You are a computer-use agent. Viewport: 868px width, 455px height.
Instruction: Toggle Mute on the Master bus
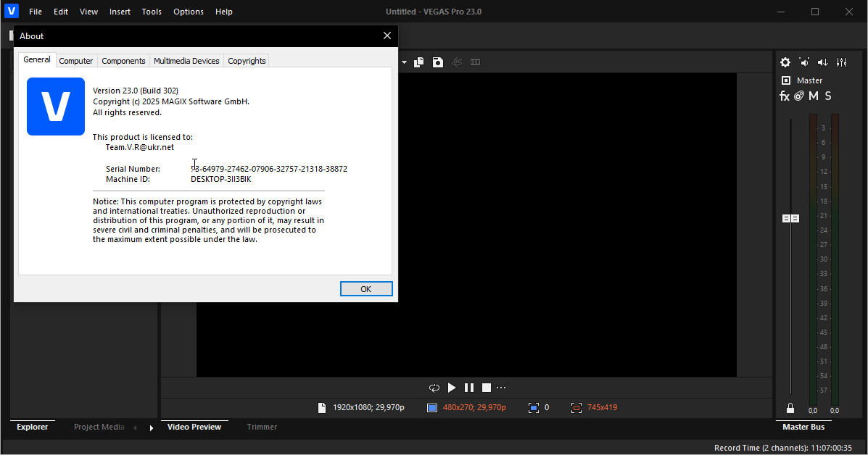click(814, 96)
